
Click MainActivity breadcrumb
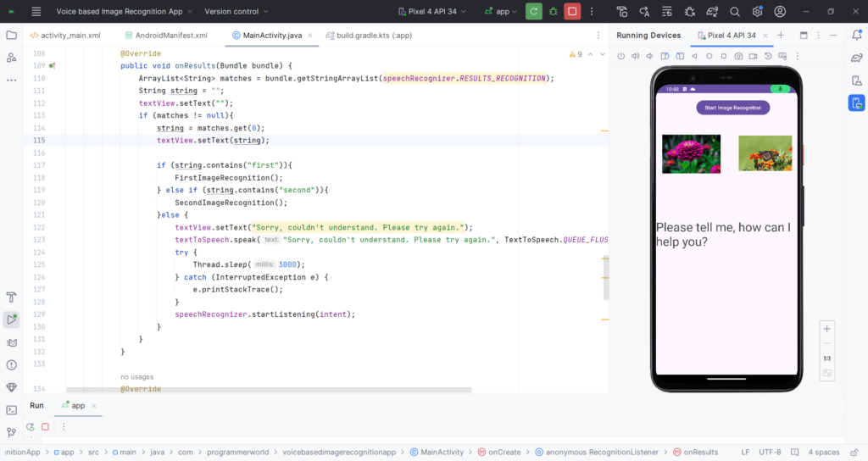click(437, 453)
